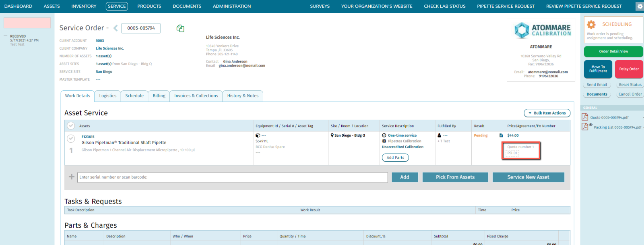Viewport: 644px width, 245px height.
Task: Switch to the Billing tab
Action: pyautogui.click(x=159, y=96)
